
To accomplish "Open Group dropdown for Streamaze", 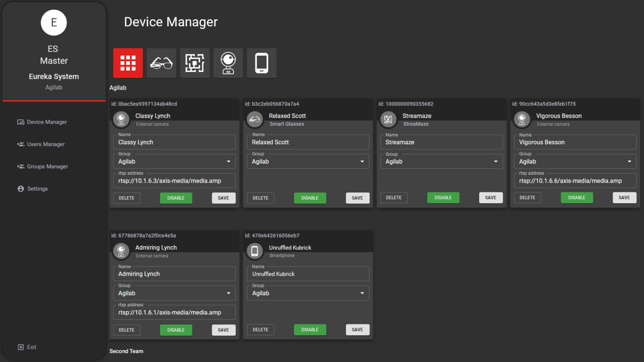I will click(441, 161).
